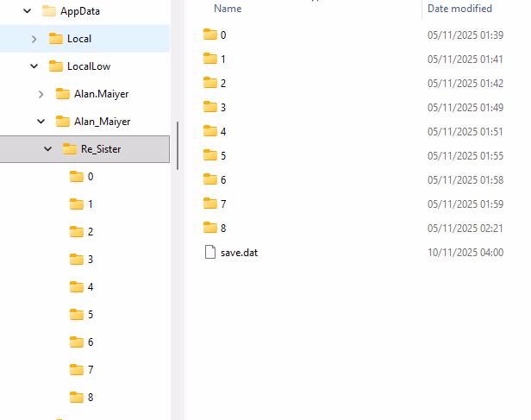531x420 pixels.
Task: Click folder 5 icon in navigation tree
Action: pos(77,315)
